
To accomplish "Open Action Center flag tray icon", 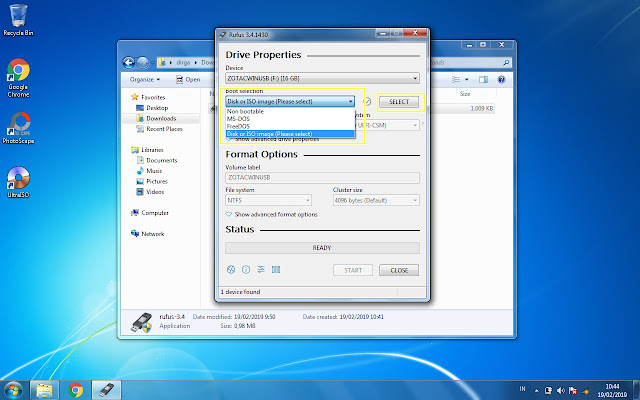I will point(573,391).
